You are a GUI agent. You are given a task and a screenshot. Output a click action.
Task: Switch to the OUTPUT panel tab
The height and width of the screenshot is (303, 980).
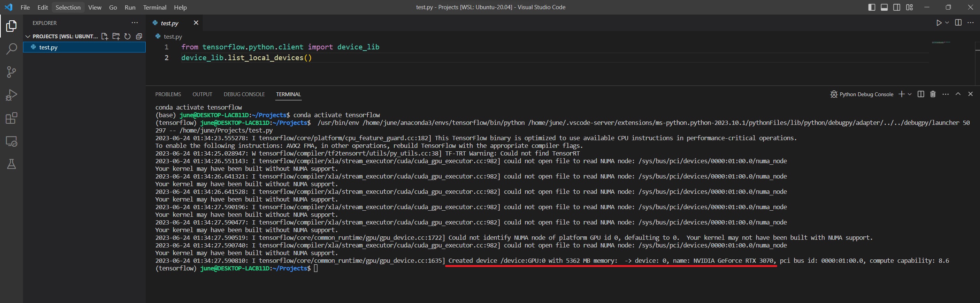coord(202,94)
